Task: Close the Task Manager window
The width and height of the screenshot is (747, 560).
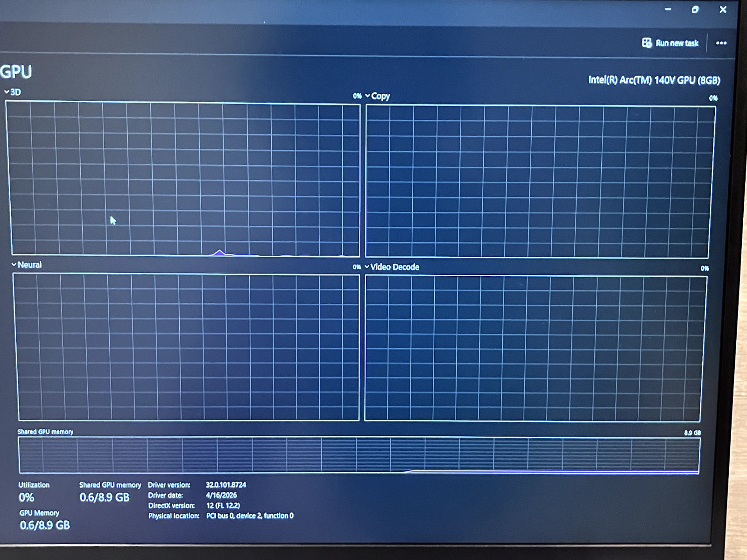Action: 723,9
